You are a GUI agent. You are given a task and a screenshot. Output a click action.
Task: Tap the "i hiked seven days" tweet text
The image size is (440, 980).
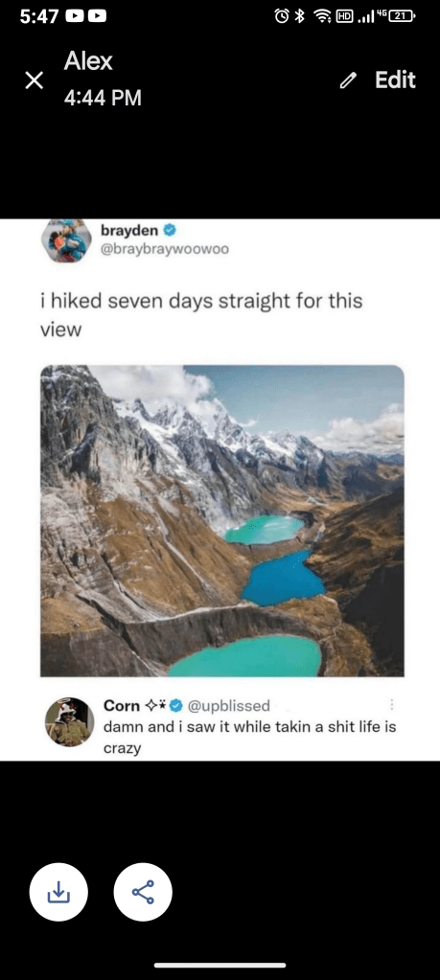coord(201,314)
